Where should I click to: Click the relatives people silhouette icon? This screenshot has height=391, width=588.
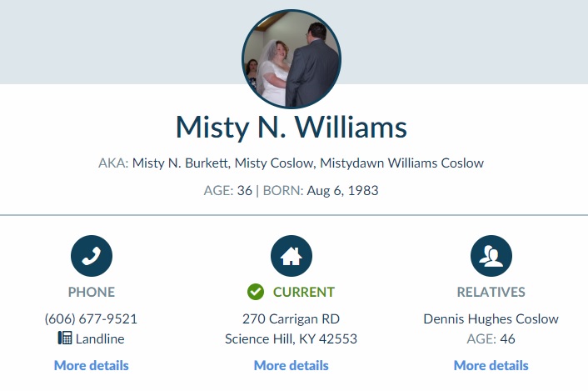click(491, 256)
